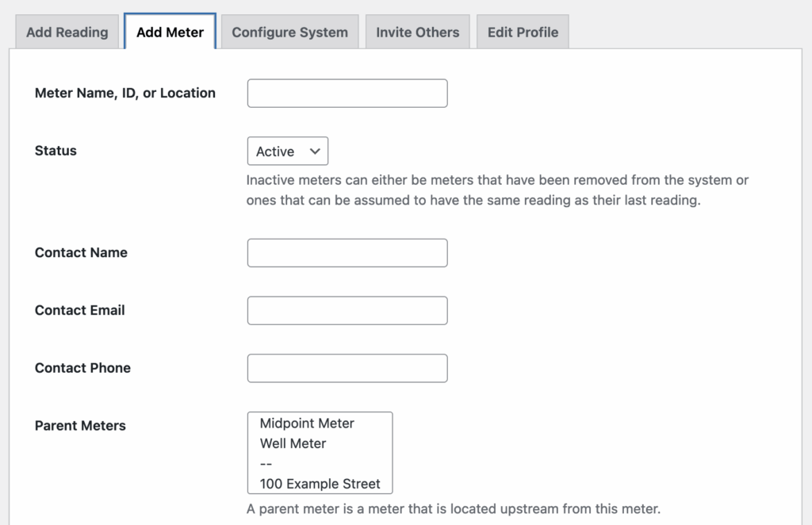Focus the Contact Name text box

pos(347,253)
